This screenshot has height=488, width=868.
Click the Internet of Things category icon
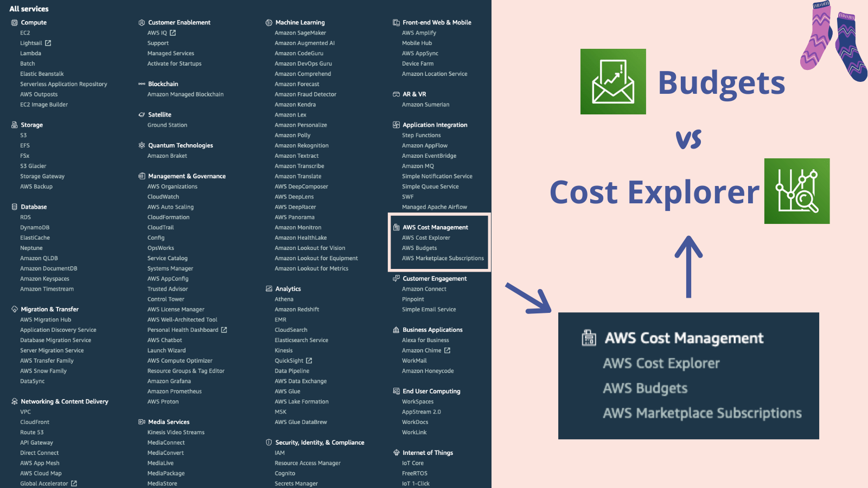click(x=396, y=452)
